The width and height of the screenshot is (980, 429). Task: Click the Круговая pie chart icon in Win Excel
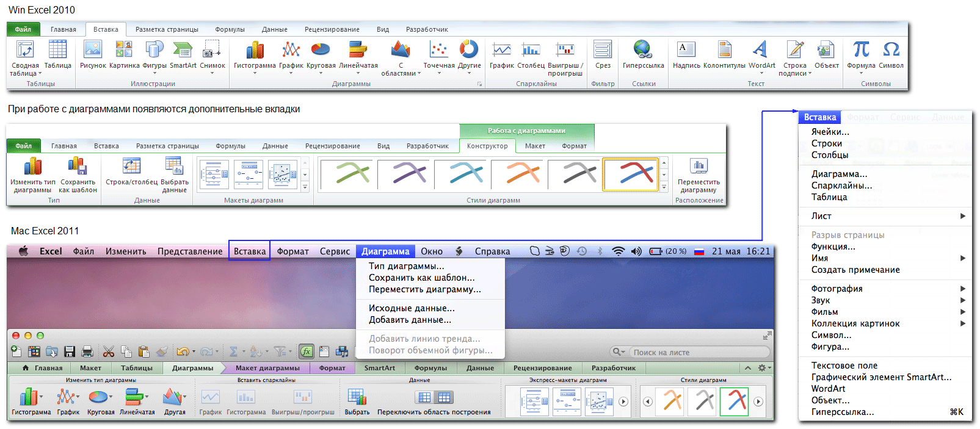[321, 49]
